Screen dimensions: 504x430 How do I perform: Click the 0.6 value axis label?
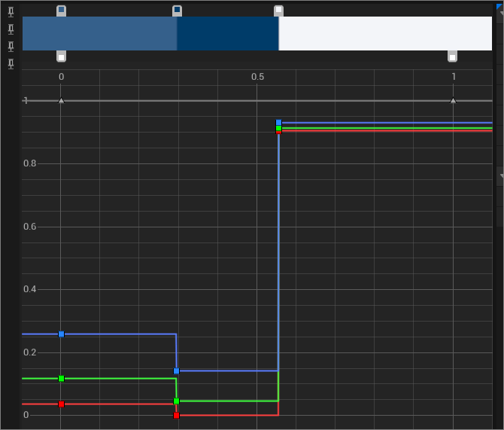(30, 227)
